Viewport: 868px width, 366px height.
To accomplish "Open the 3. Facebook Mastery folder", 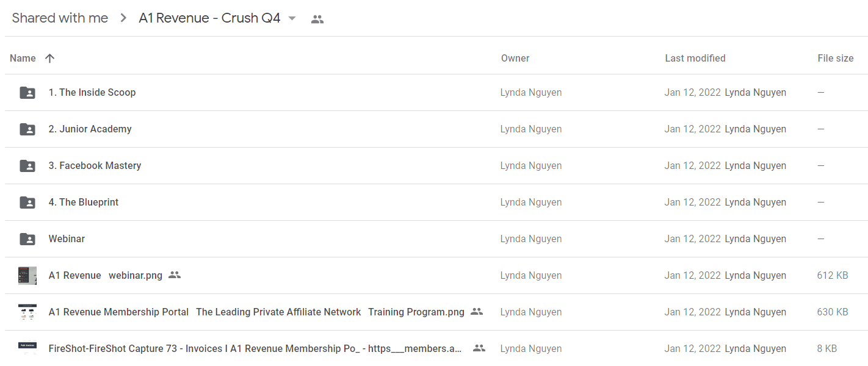I will tap(95, 166).
